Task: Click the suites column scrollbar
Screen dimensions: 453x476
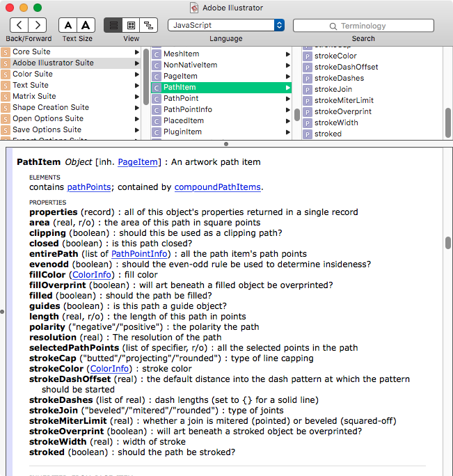Action: click(146, 77)
